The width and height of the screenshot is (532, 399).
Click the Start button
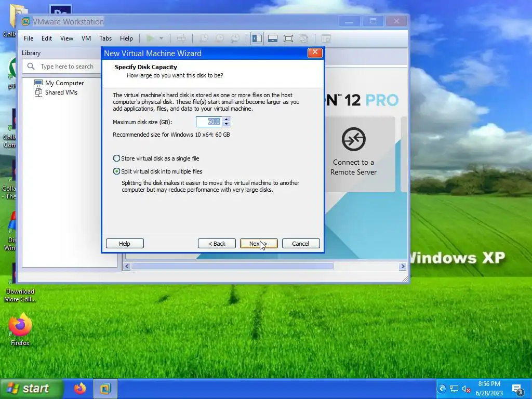pyautogui.click(x=31, y=389)
